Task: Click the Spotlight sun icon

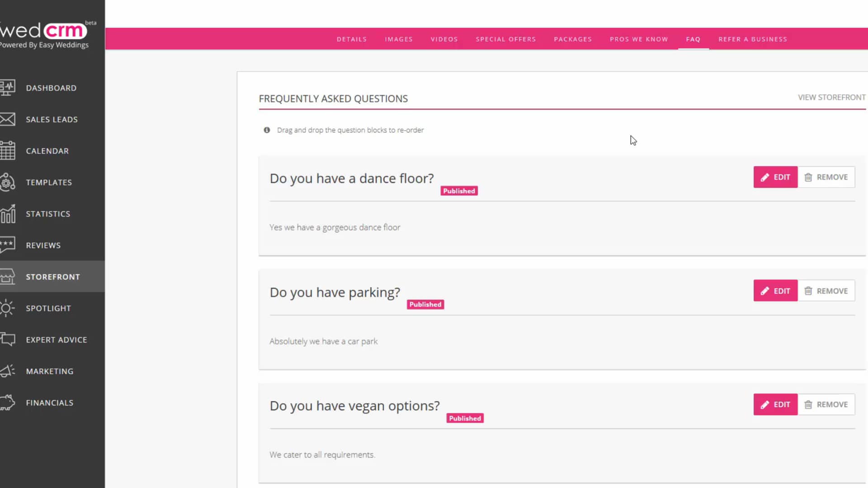Action: pos(9,308)
